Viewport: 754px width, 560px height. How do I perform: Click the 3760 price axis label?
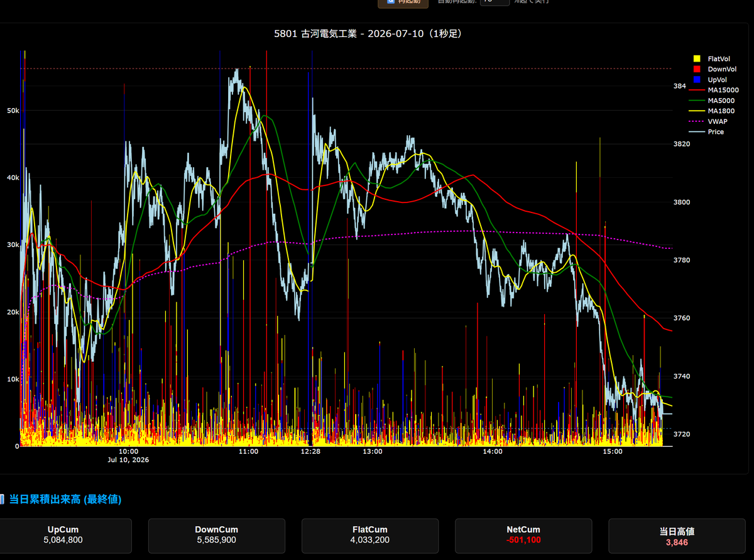click(x=682, y=318)
